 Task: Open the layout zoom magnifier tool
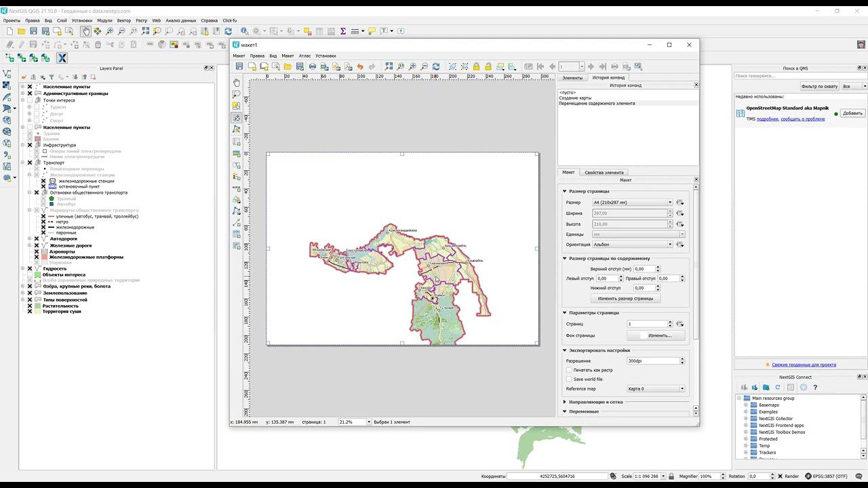click(x=237, y=94)
